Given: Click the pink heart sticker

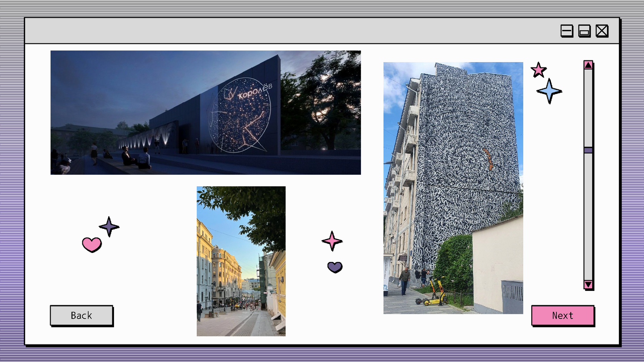Looking at the screenshot, I should pyautogui.click(x=92, y=244).
